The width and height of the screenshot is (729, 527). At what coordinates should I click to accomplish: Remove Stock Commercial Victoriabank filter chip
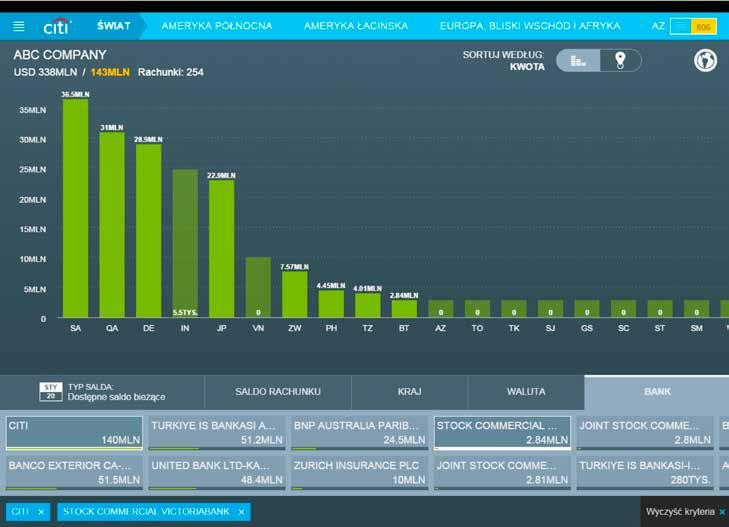(x=241, y=512)
